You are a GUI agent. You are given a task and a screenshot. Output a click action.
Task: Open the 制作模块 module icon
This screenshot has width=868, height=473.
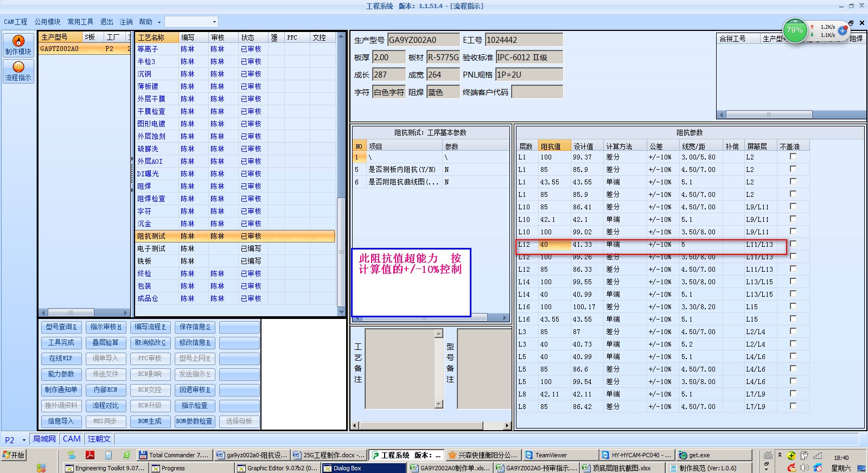tap(18, 45)
